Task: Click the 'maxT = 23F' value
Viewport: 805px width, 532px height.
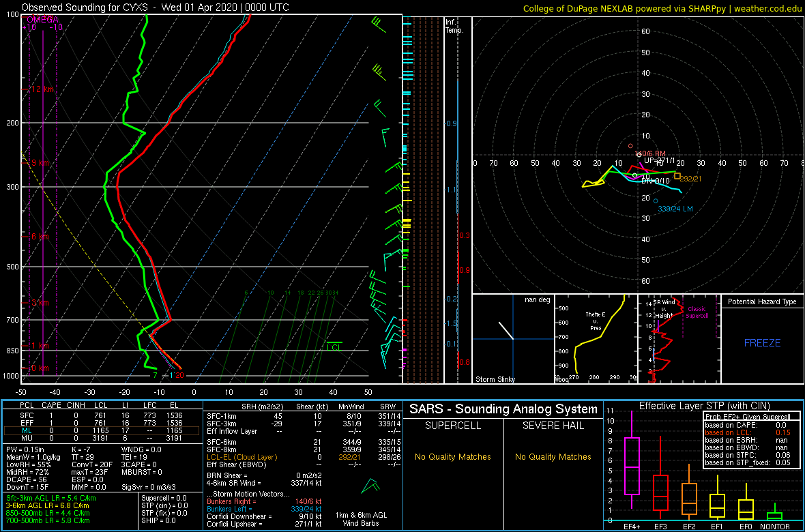Action: [x=88, y=473]
